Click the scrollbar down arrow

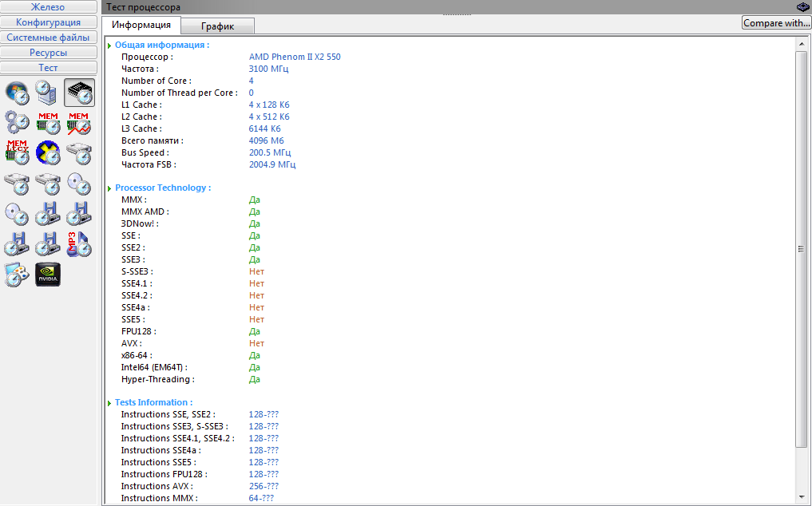(x=802, y=498)
